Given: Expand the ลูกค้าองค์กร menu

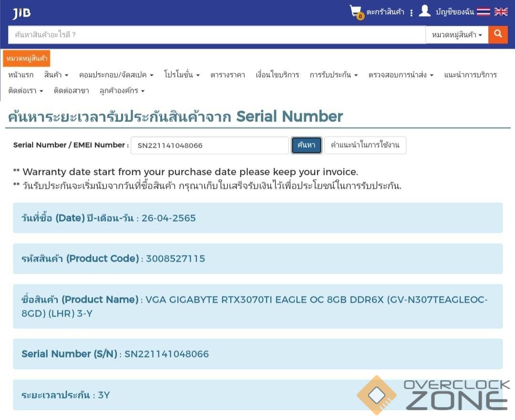Looking at the screenshot, I should coord(122,91).
